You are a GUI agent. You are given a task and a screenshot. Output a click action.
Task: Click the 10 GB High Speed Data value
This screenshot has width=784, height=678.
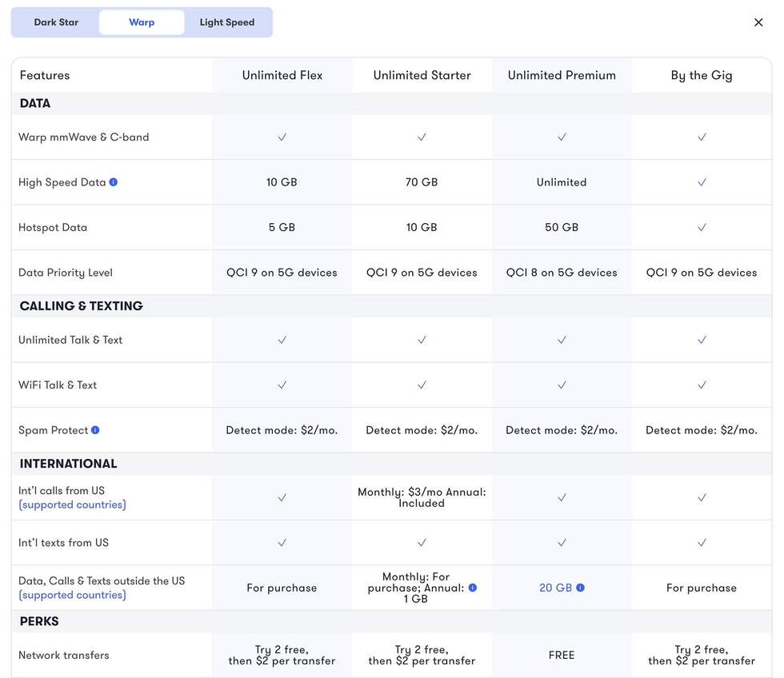tap(282, 182)
